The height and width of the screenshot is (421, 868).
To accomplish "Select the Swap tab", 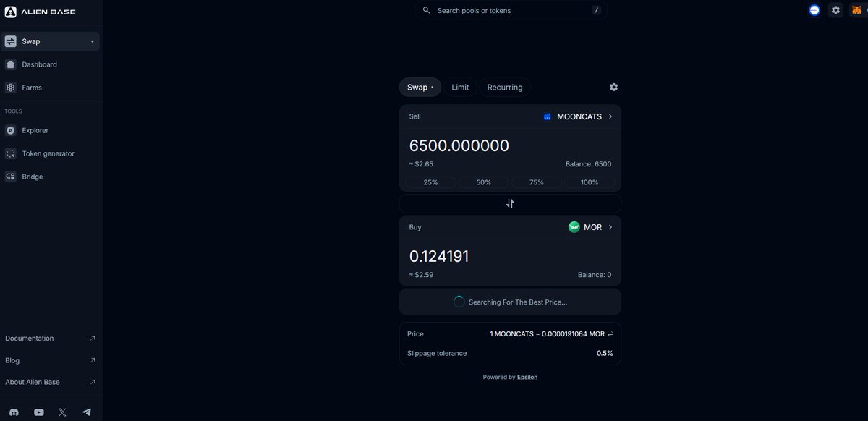I will point(420,87).
